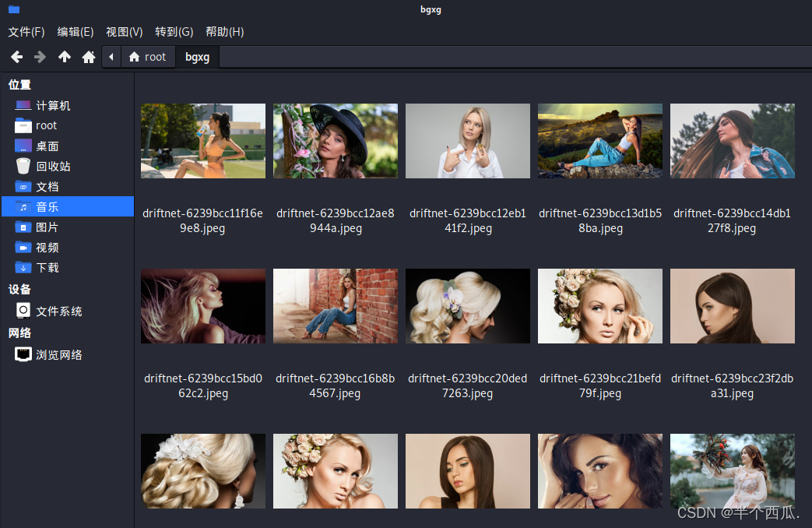Select thumbnail of driftnet-6239bcc20ded7263.jpeg

pos(468,306)
